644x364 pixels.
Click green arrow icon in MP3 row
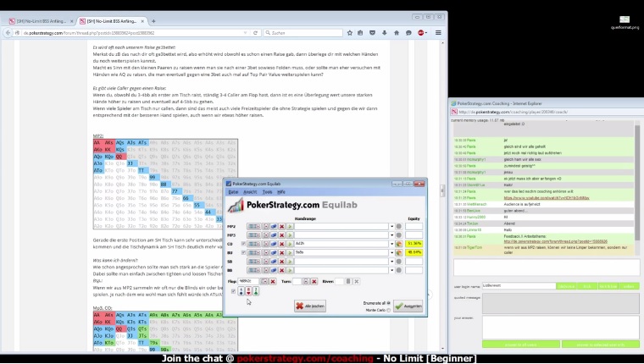(290, 235)
